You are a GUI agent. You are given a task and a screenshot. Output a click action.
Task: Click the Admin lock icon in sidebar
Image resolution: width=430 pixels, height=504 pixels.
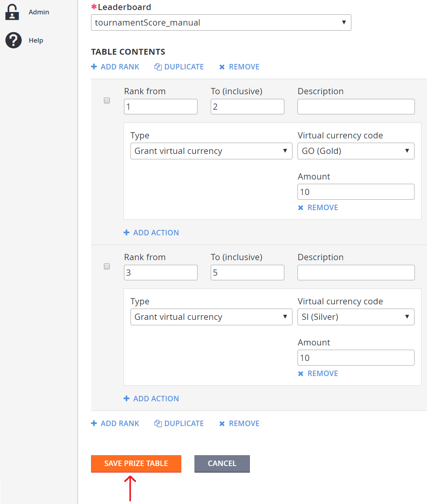(x=12, y=12)
